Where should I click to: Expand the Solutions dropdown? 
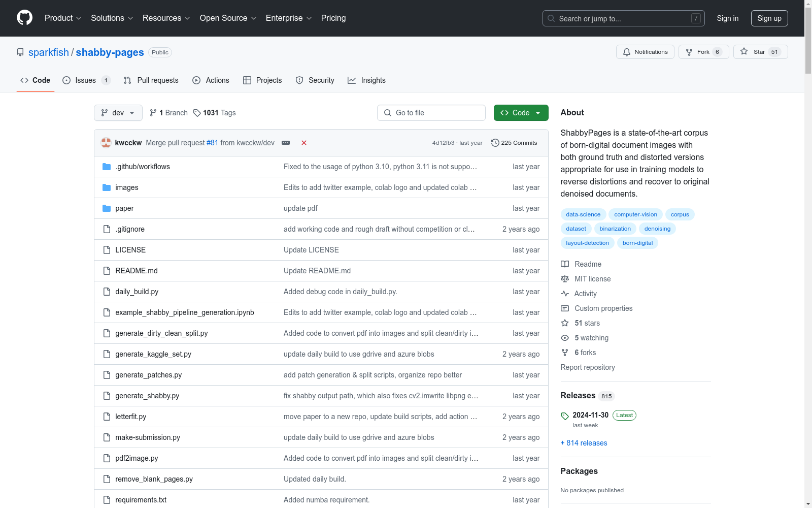click(x=112, y=18)
